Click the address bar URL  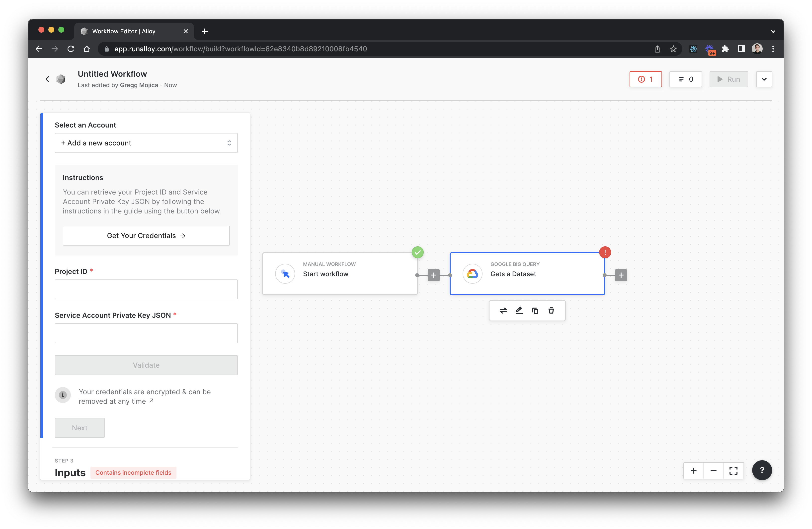[241, 49]
